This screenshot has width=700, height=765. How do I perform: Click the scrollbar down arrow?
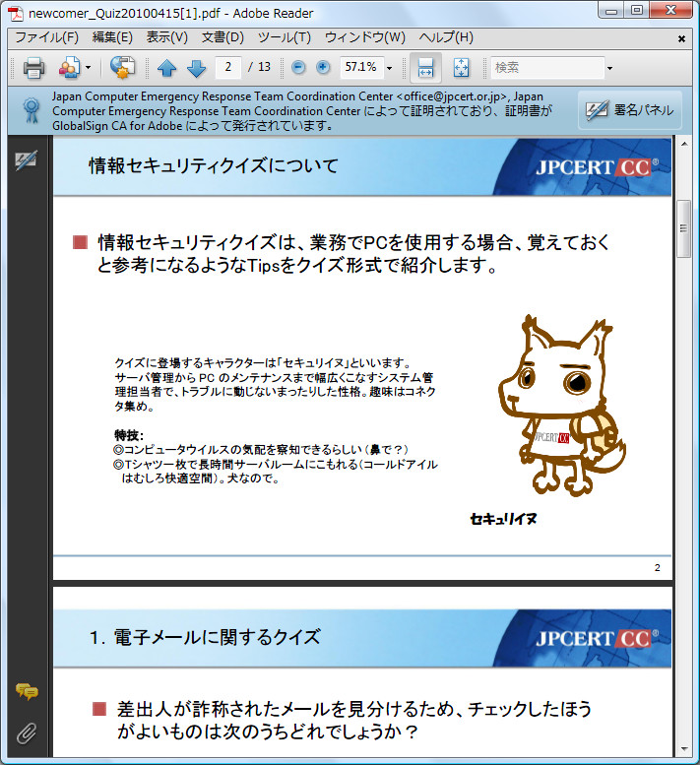pos(684,749)
